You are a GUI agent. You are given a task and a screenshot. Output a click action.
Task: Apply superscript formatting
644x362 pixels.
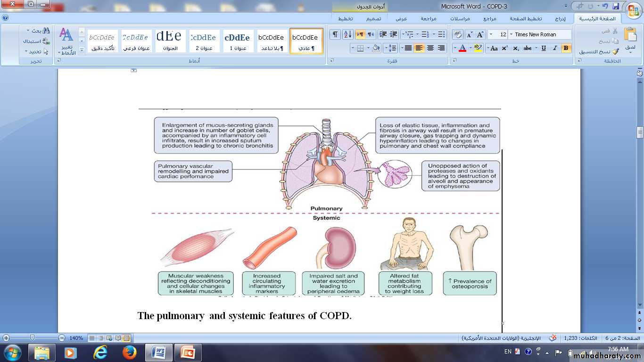click(504, 48)
